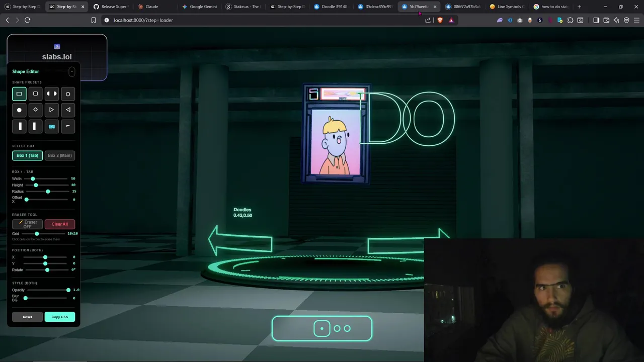Viewport: 644px width, 362px height.
Task: Bookmark the current page
Action: tap(94, 20)
